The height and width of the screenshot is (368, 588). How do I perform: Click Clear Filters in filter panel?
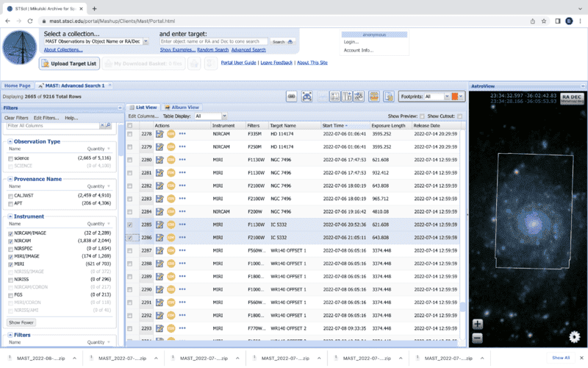point(16,118)
